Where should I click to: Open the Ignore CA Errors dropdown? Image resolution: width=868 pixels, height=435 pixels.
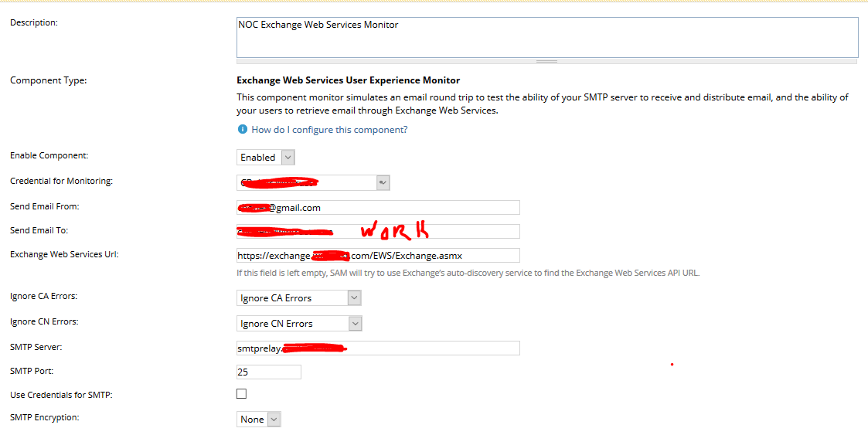tap(299, 297)
